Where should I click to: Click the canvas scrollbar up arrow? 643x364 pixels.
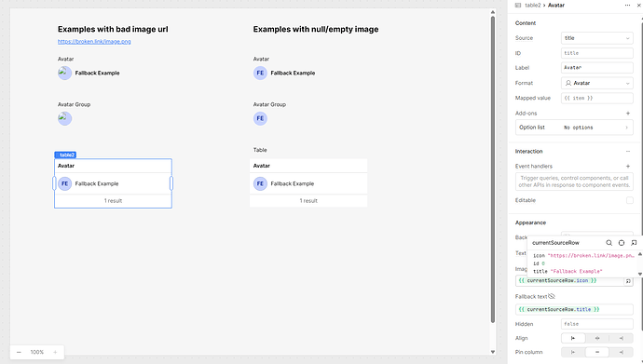pos(493,12)
